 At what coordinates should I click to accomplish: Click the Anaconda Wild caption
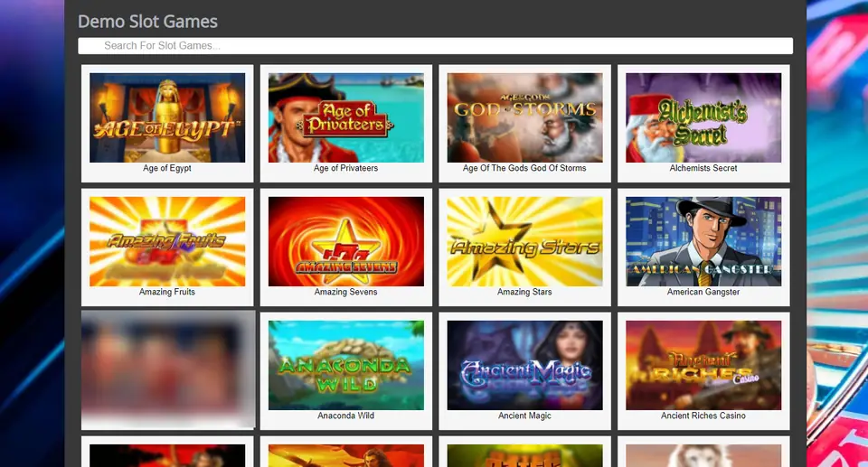[346, 416]
